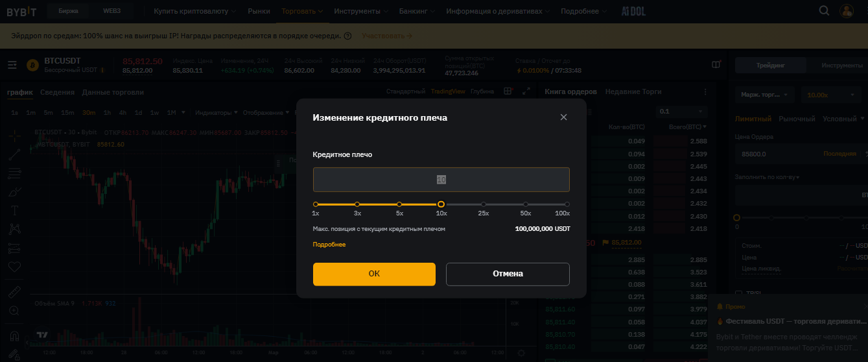This screenshot has height=362, width=868.
Task: Open the user profile avatar
Action: 847,11
